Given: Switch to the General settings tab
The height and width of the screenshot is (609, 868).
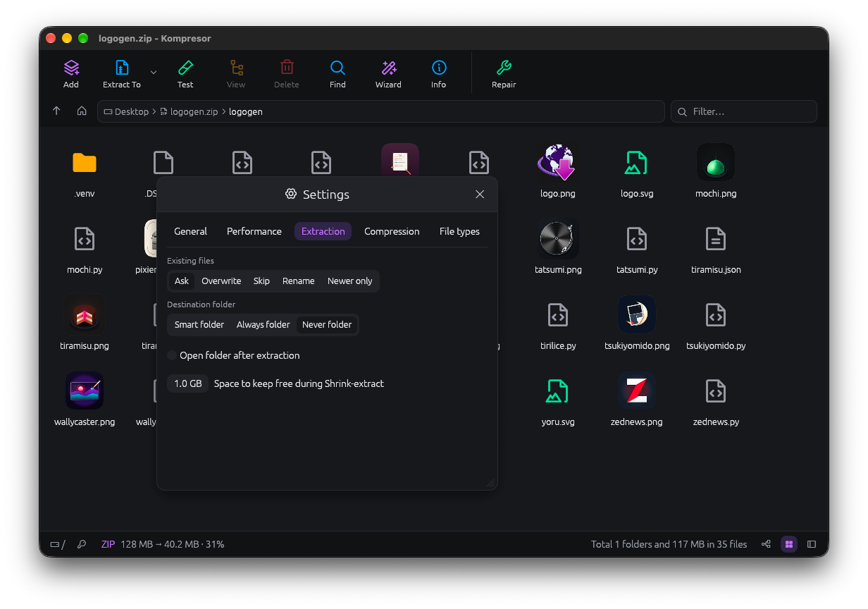Looking at the screenshot, I should 190,231.
